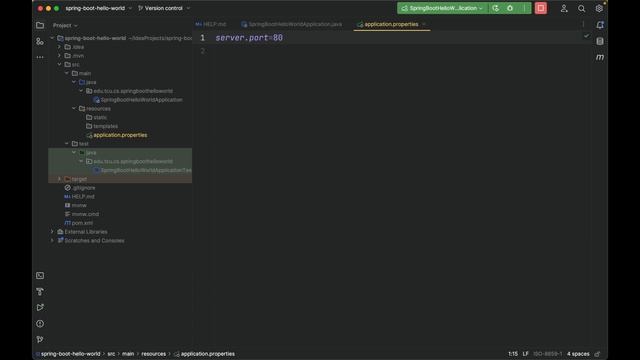The width and height of the screenshot is (640, 360).
Task: Select the templates folder
Action: pos(105,126)
